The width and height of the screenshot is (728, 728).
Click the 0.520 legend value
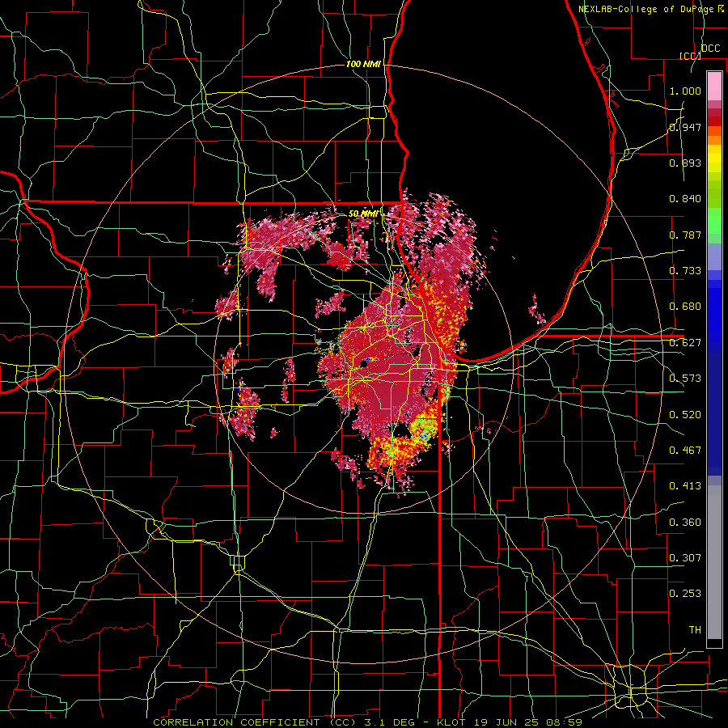[685, 415]
